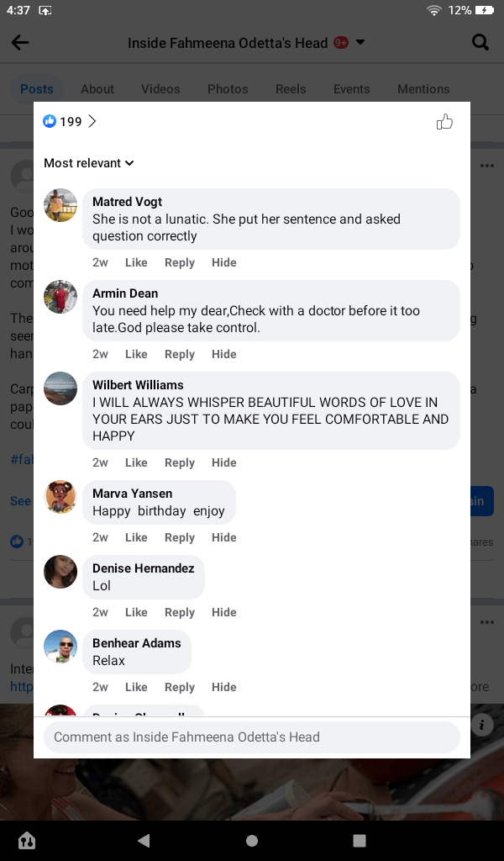Image resolution: width=504 pixels, height=861 pixels.
Task: Switch to the Photos tab
Action: [x=228, y=89]
